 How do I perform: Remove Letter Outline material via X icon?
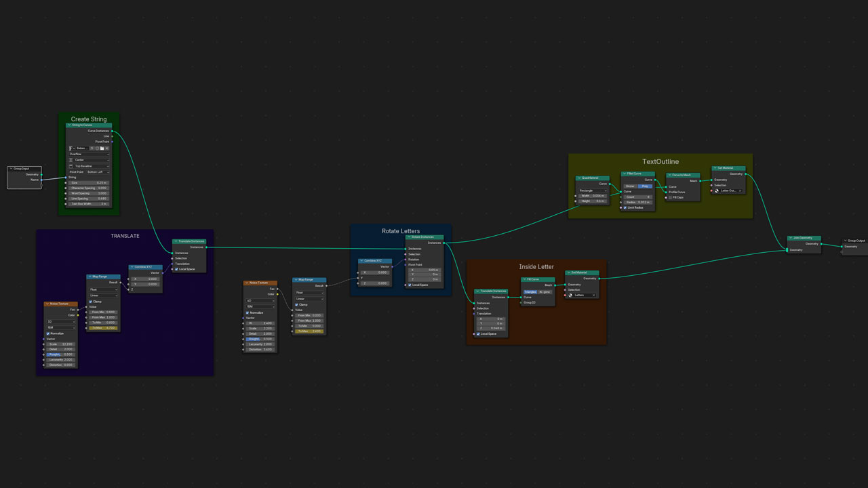(740, 190)
